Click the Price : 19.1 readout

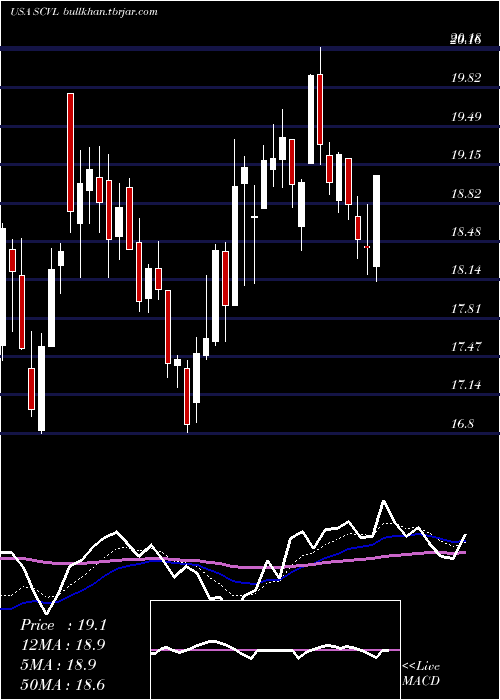pos(63,625)
